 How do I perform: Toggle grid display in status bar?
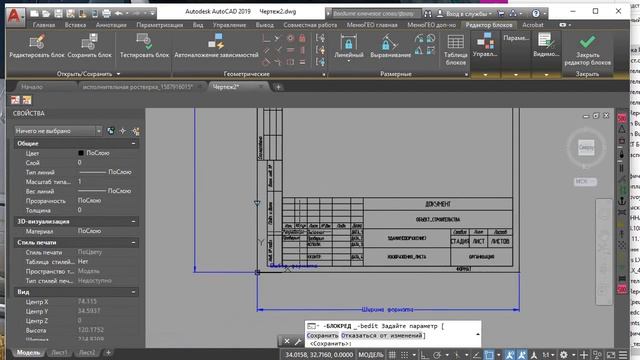pyautogui.click(x=392, y=355)
